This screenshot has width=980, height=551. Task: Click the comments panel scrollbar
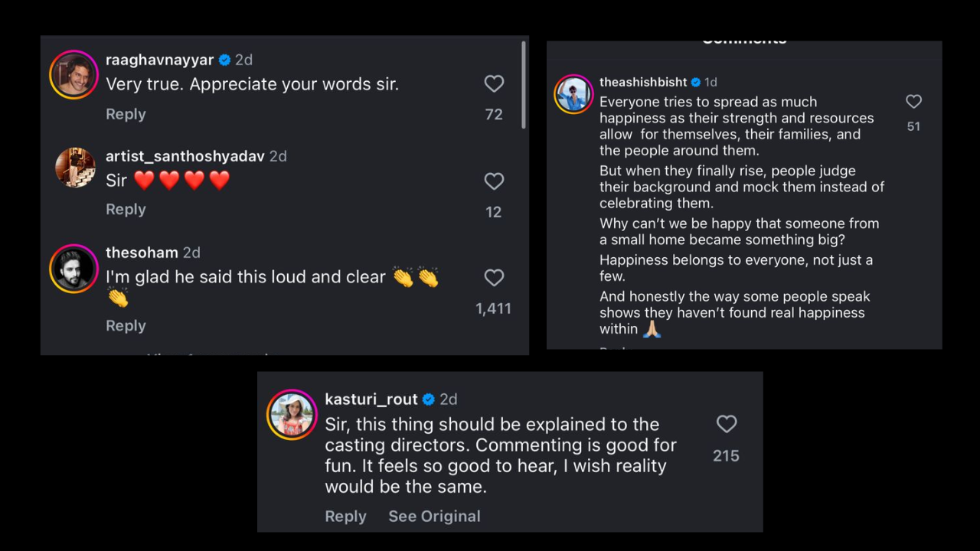pos(524,84)
